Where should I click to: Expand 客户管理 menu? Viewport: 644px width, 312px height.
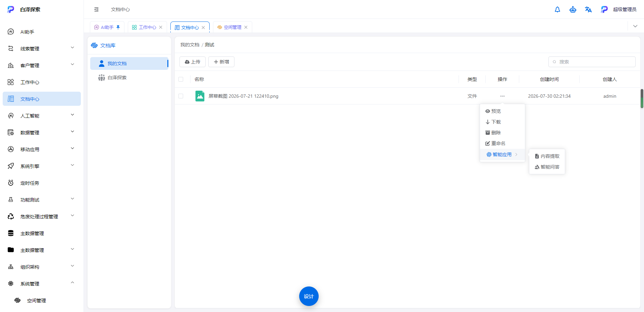[42, 65]
